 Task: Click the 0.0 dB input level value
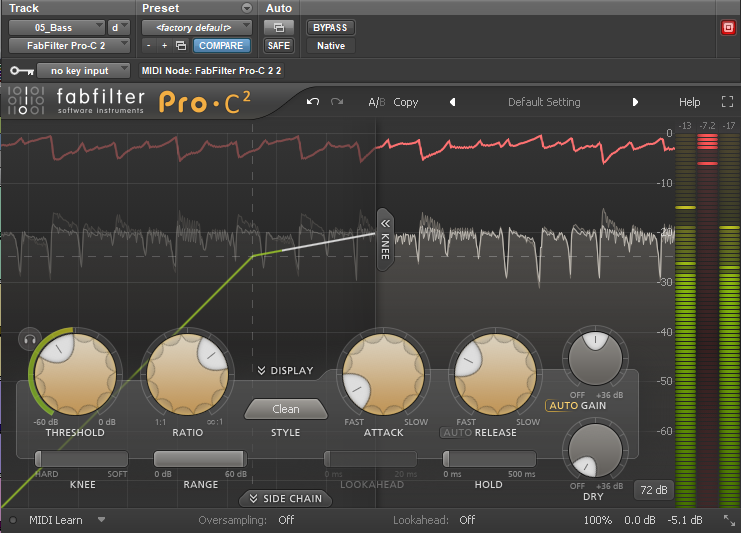(x=639, y=520)
